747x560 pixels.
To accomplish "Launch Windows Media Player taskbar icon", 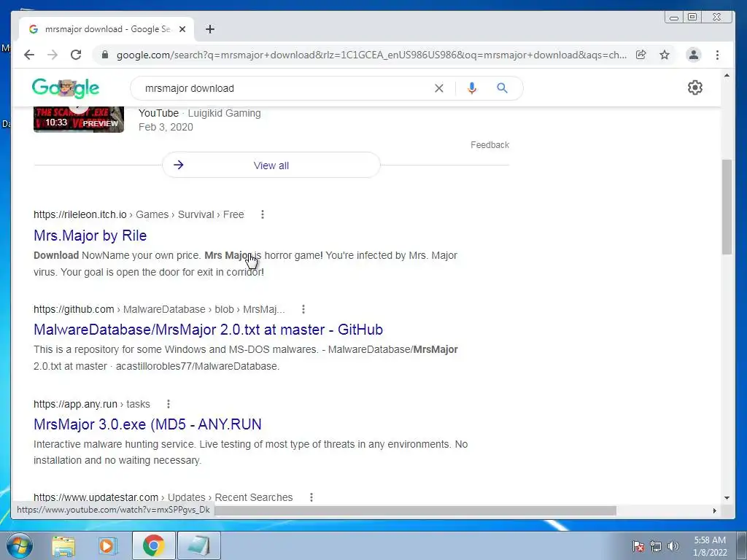I will coord(107,545).
